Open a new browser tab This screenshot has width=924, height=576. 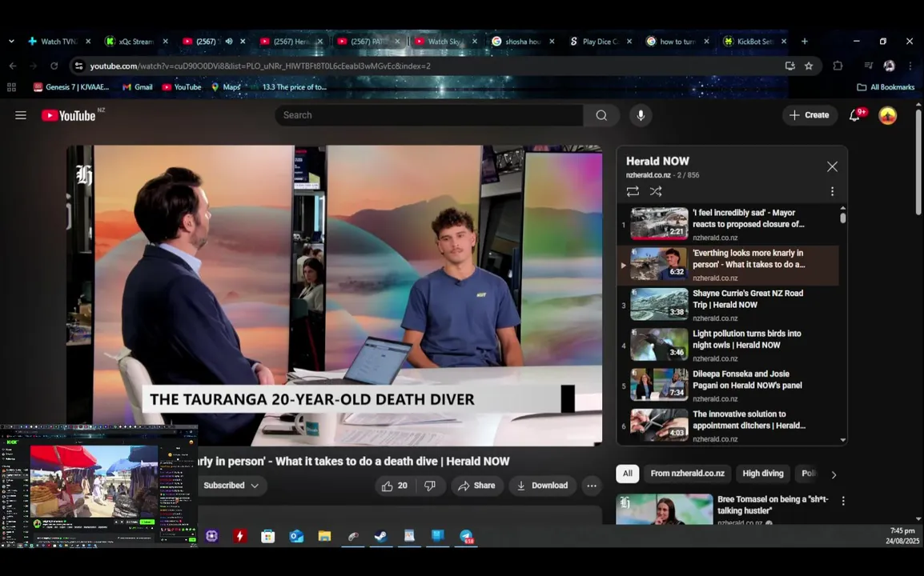click(805, 42)
